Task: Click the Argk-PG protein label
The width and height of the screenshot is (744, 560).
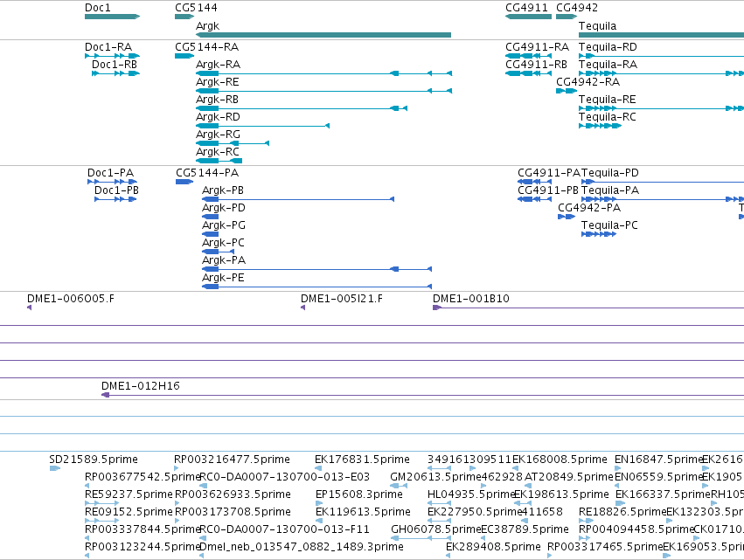Action: pos(224,225)
